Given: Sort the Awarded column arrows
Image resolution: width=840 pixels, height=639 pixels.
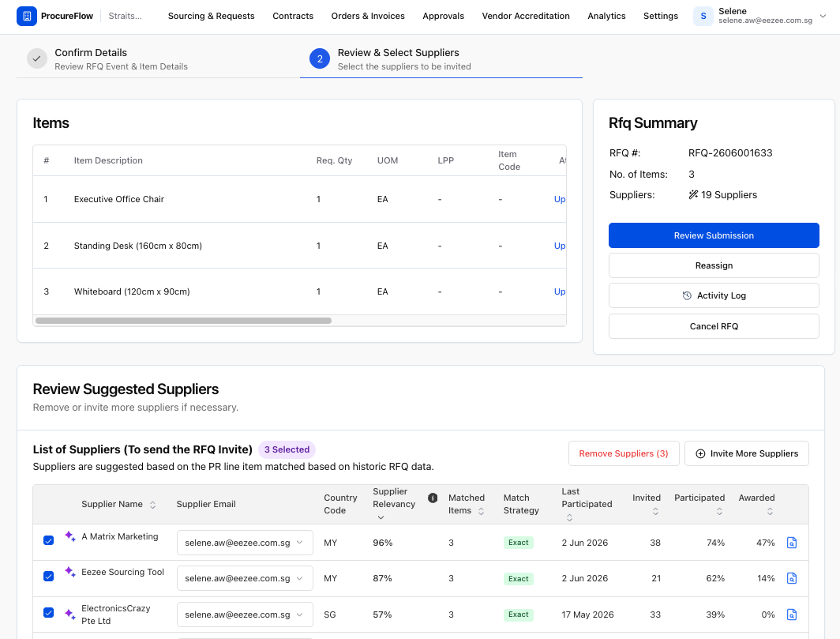Looking at the screenshot, I should (x=770, y=511).
